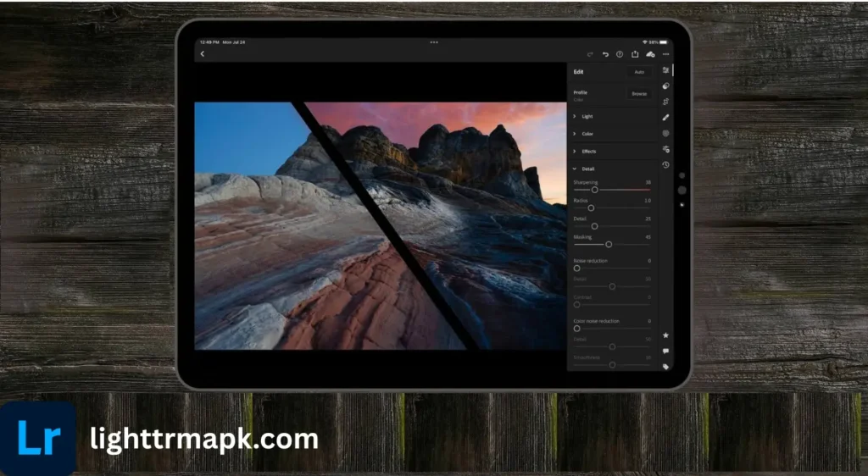Open the three-dot more options menu

(666, 54)
